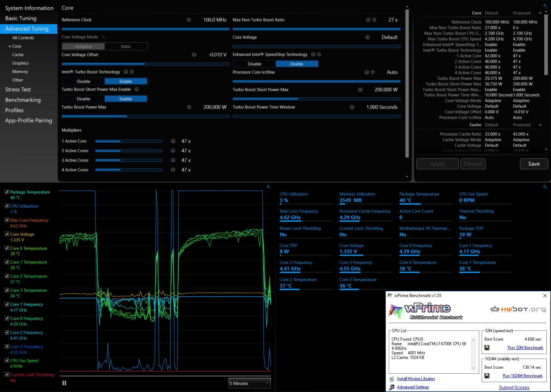The width and height of the screenshot is (551, 392).
Task: Click info icon for Intel Turbo Boost Technology
Action: coord(126,72)
